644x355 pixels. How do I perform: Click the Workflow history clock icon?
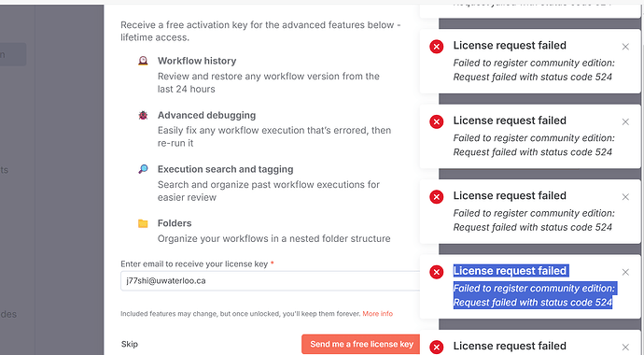tap(143, 62)
